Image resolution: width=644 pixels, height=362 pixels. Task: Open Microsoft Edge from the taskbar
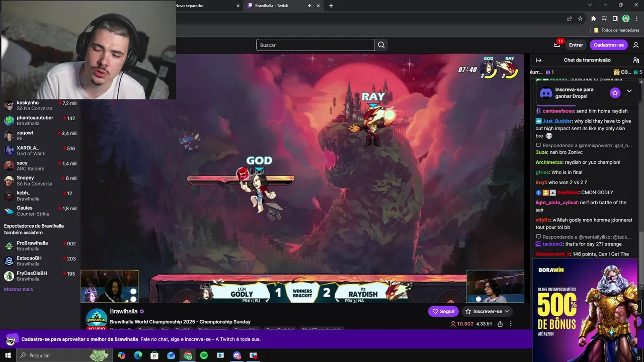(x=138, y=355)
